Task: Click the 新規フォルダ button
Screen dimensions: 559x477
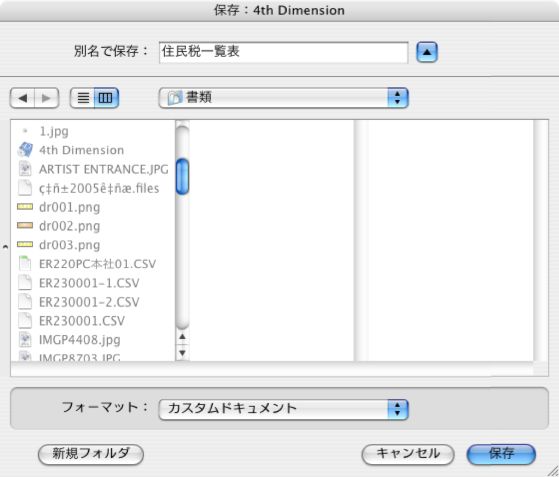Action: [x=91, y=455]
